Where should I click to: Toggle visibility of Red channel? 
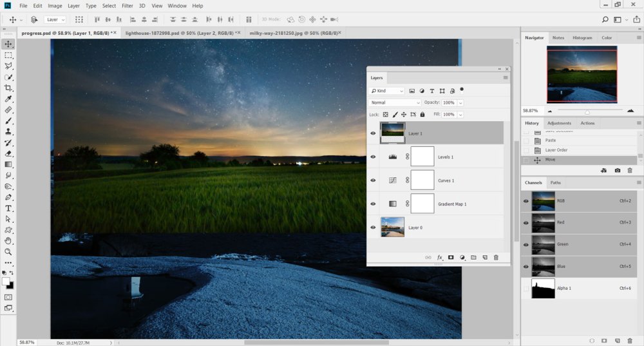click(x=526, y=223)
